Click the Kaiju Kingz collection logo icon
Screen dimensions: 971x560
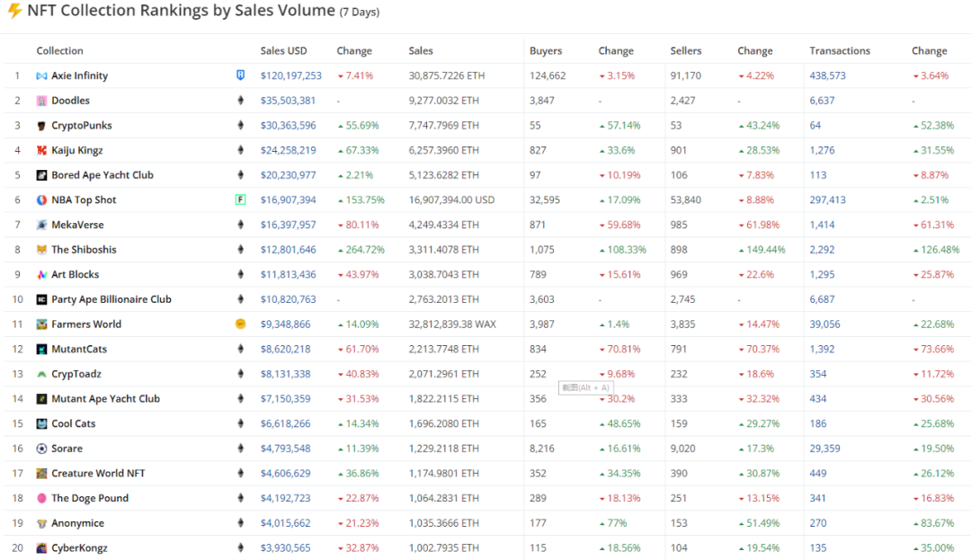tap(41, 150)
